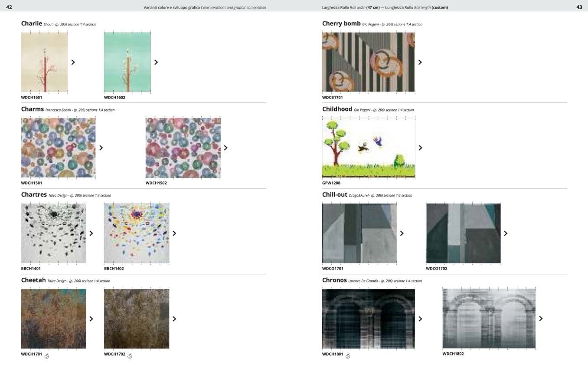The height and width of the screenshot is (381, 588).
Task: Click the circular symbol next to WDCH1702 code
Action: (x=130, y=356)
